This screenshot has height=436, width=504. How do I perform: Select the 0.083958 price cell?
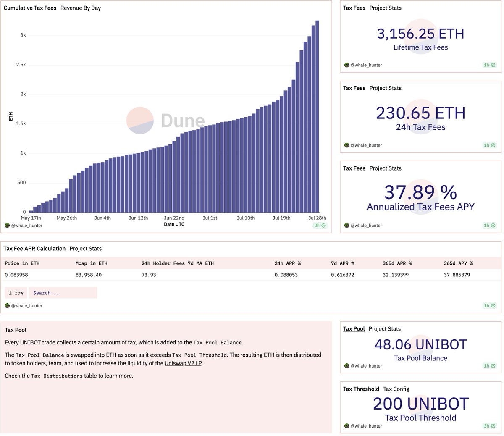pyautogui.click(x=16, y=275)
